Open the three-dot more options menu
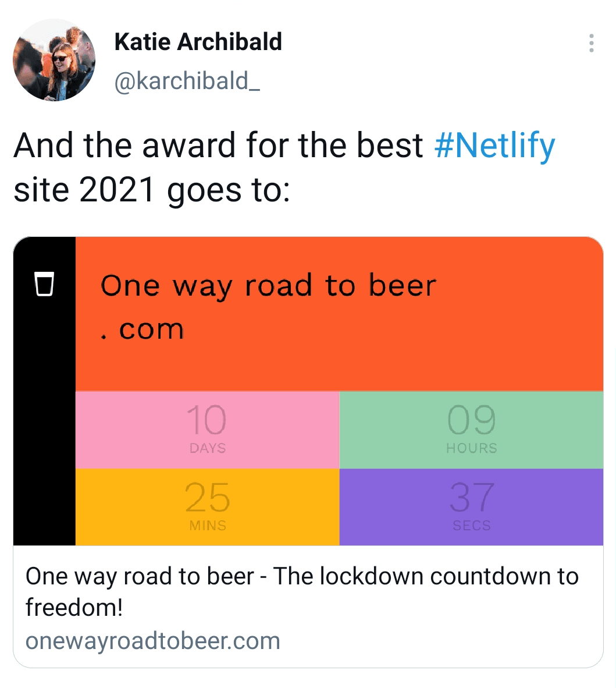This screenshot has width=616, height=688. (x=591, y=44)
